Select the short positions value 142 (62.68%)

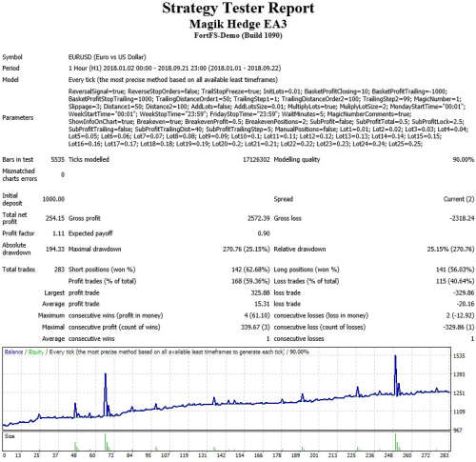(x=250, y=270)
